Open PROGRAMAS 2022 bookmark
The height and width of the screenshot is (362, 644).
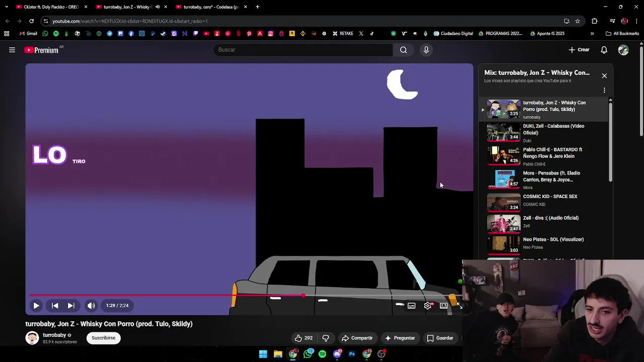pos(500,34)
